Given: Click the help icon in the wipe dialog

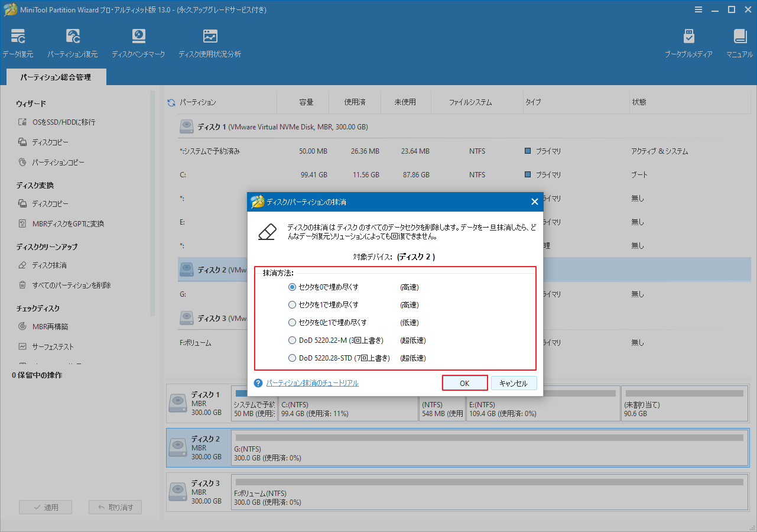Looking at the screenshot, I should pyautogui.click(x=258, y=382).
